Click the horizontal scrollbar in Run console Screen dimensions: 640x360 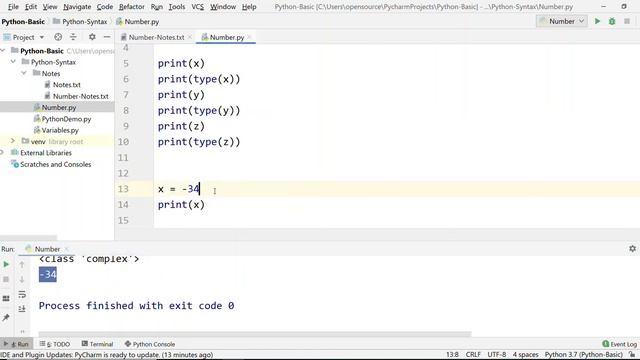255,334
